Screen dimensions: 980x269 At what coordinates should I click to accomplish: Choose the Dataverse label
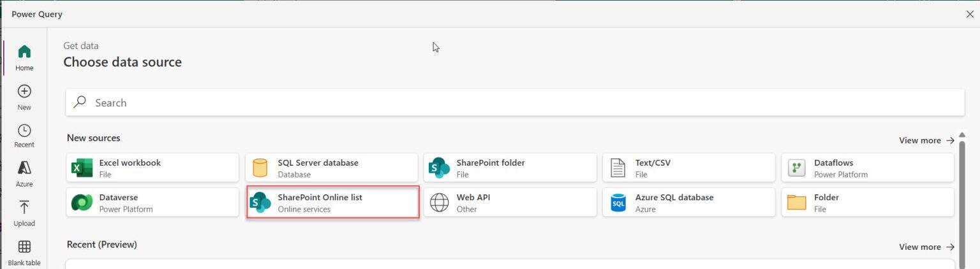coord(119,198)
